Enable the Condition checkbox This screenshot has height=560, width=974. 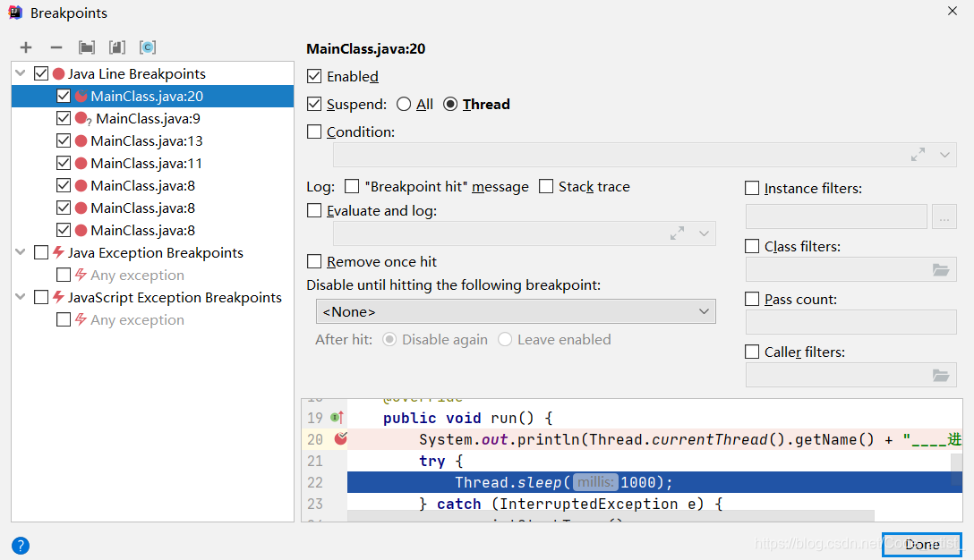coord(314,132)
